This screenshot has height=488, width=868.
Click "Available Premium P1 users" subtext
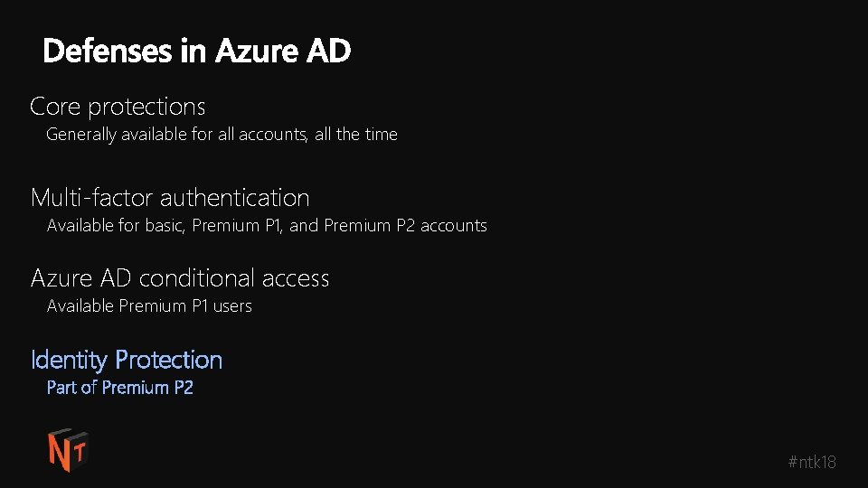(149, 305)
